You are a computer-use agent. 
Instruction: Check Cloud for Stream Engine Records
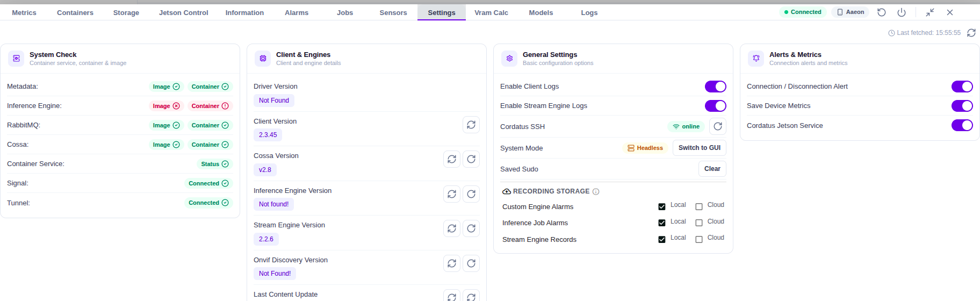coord(699,239)
